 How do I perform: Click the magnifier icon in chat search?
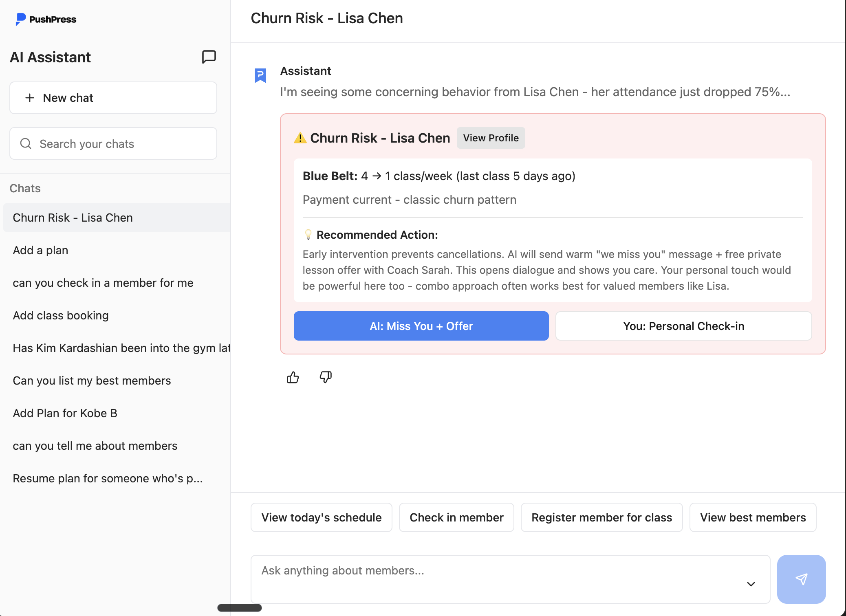[x=26, y=143]
